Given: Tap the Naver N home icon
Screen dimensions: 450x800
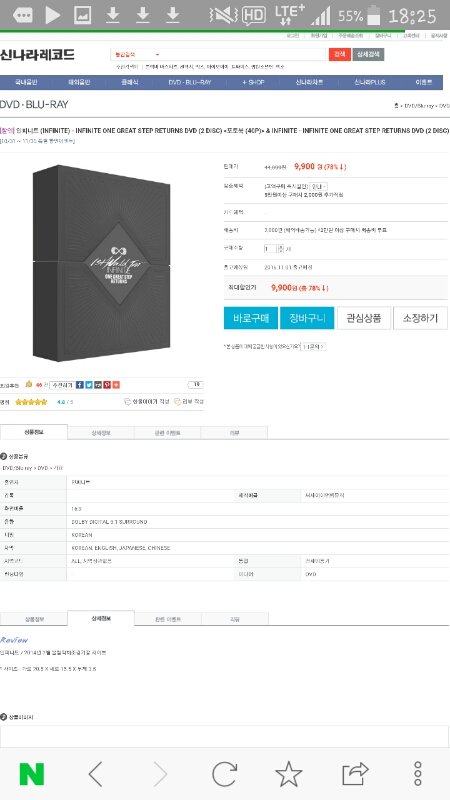Looking at the screenshot, I should pos(32,774).
